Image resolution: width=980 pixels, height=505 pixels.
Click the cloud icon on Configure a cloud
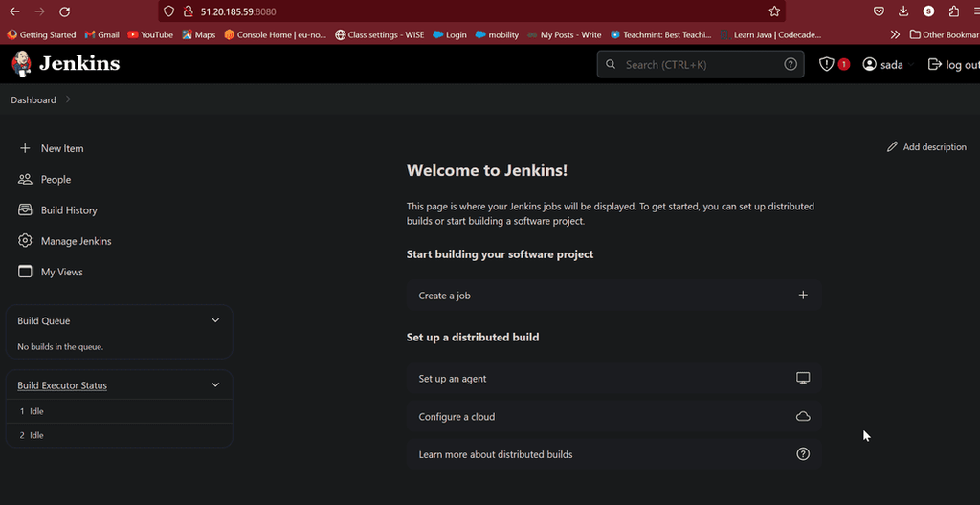coord(803,416)
